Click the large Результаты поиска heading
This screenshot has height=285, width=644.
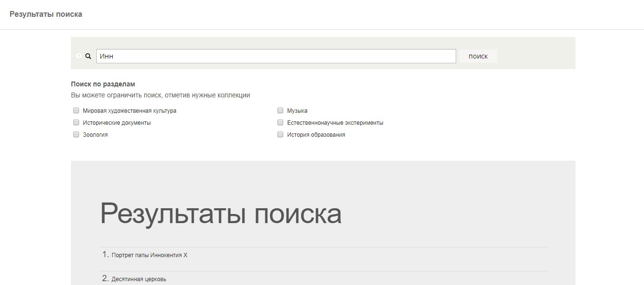point(221,214)
